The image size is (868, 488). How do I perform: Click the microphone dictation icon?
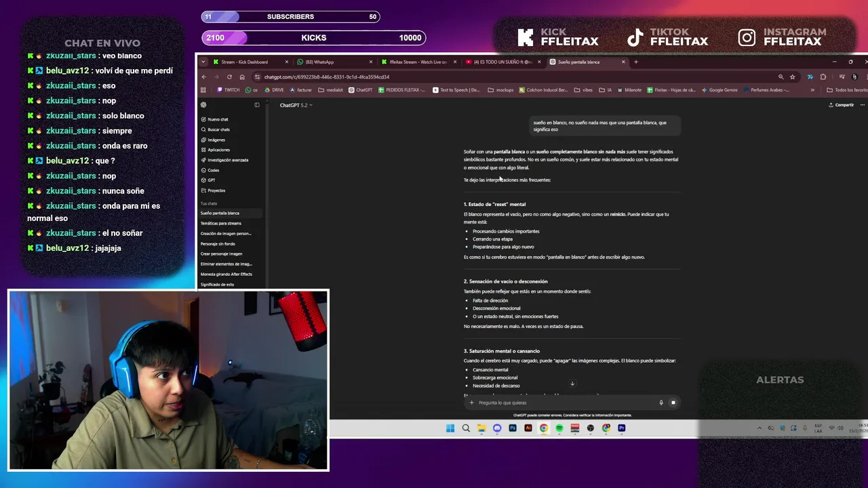[x=661, y=403]
